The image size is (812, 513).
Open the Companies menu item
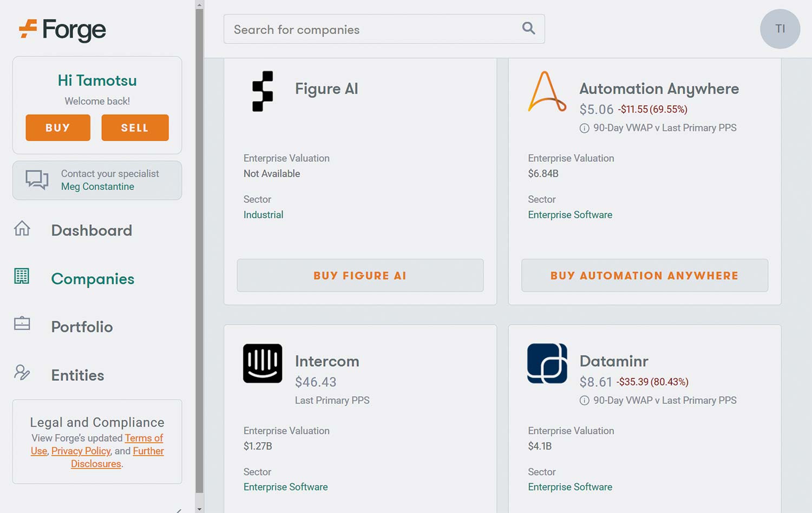click(x=93, y=279)
